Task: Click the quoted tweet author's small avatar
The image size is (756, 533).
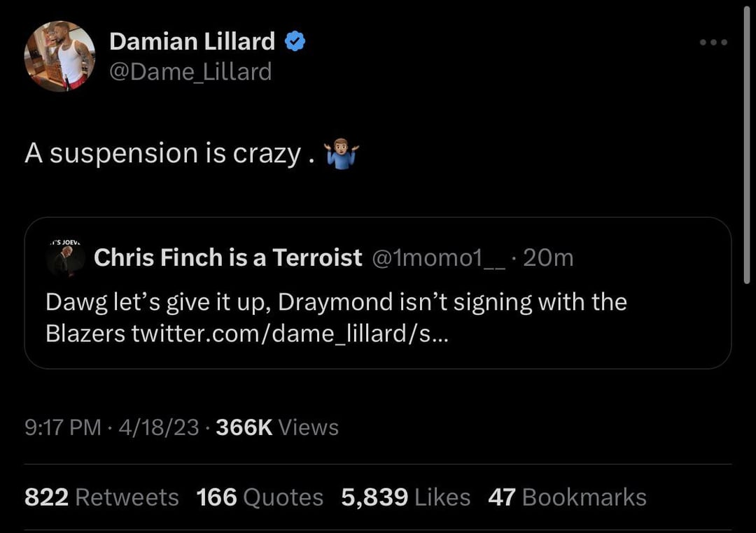Action: [x=65, y=258]
